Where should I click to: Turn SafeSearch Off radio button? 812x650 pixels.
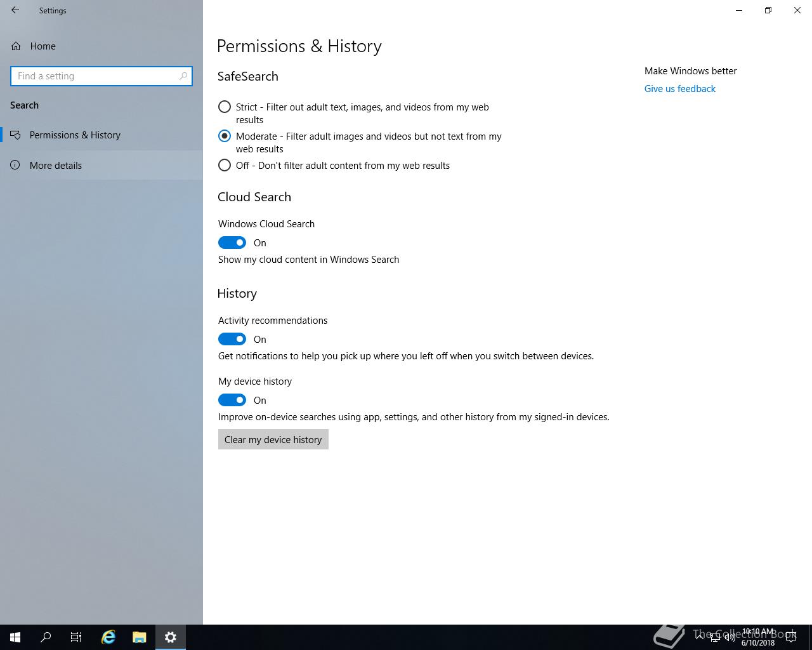(x=225, y=165)
